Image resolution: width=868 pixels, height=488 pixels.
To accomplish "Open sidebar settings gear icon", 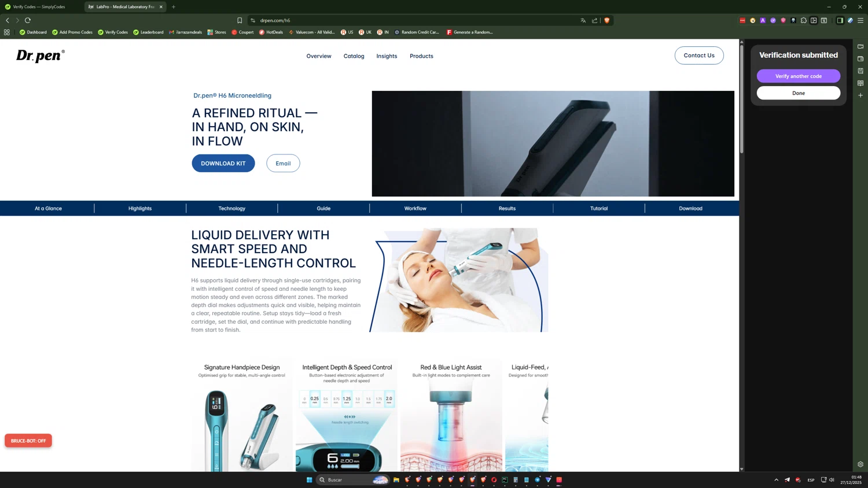I will [860, 464].
